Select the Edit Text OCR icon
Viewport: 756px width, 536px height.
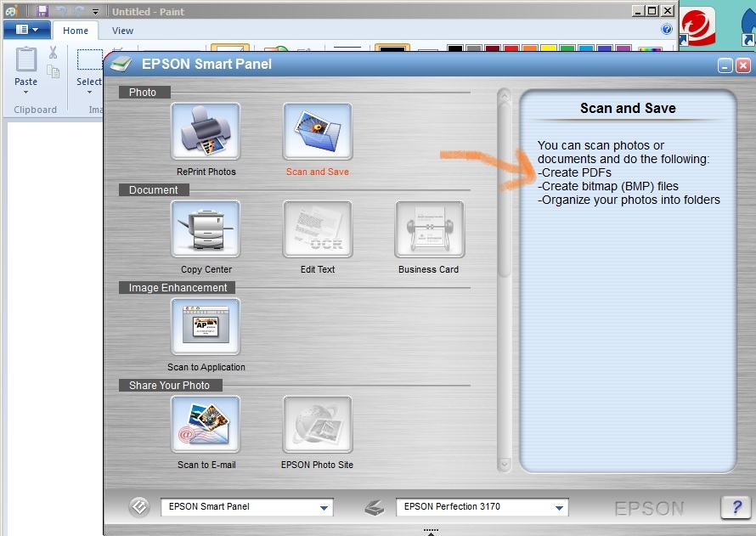(x=317, y=229)
